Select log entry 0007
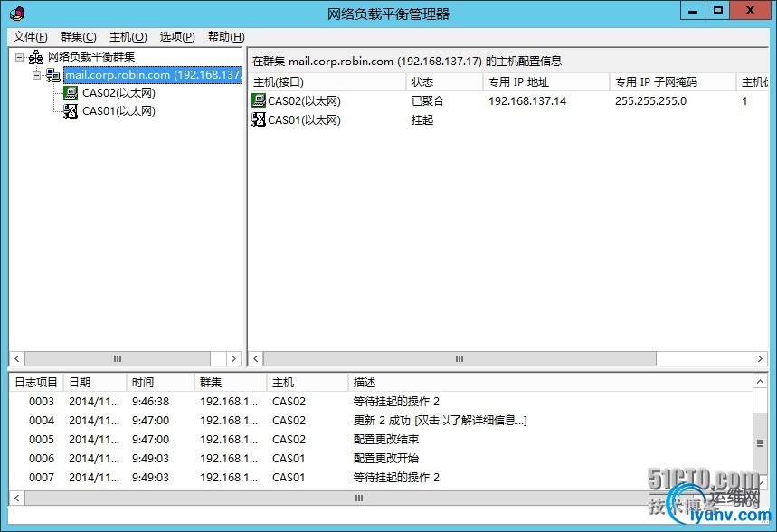This screenshot has width=777, height=532. click(381, 477)
